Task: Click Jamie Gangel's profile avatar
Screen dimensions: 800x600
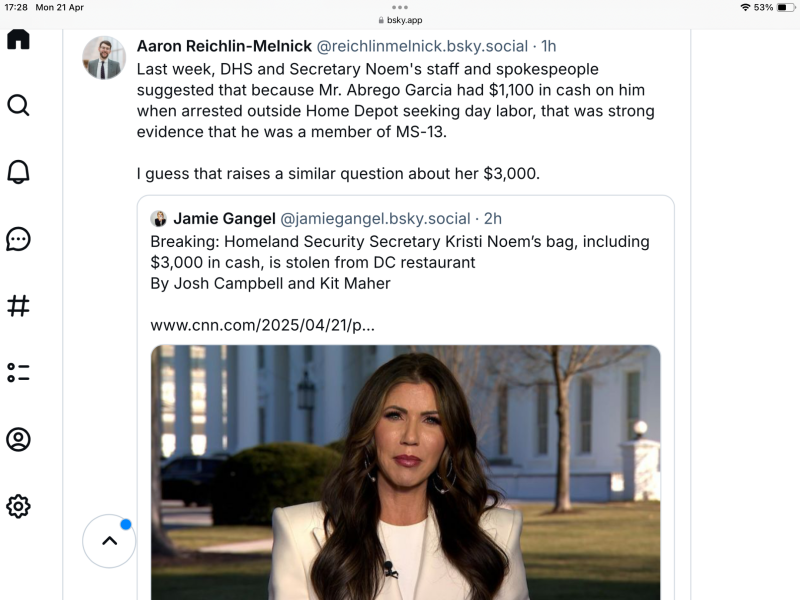Action: [160, 218]
